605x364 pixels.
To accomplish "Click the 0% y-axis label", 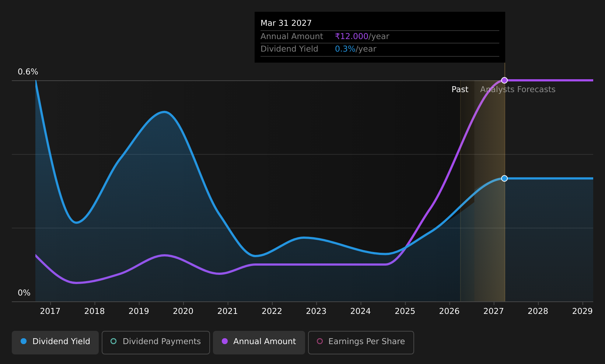I will click(x=24, y=293).
